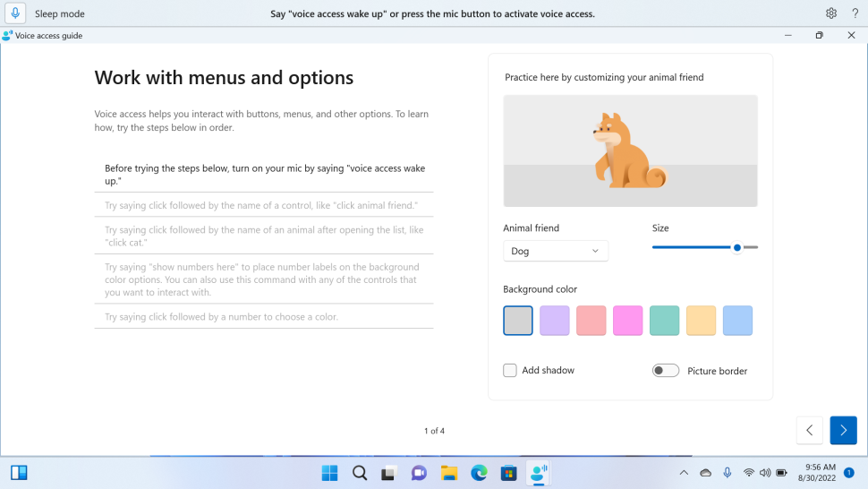Click the 'click cat' instruction step
Screen dimensions: 868x489
coord(263,236)
